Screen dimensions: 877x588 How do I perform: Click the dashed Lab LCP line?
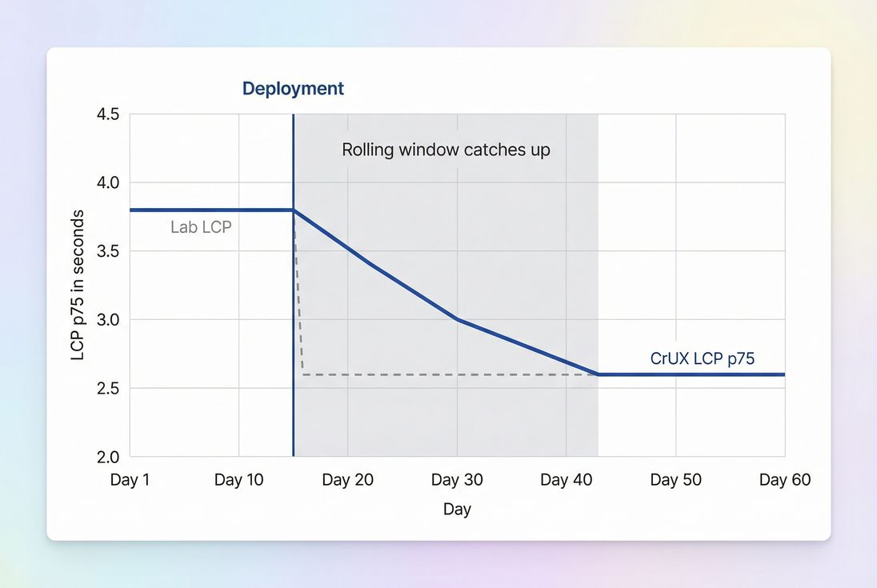[440, 373]
